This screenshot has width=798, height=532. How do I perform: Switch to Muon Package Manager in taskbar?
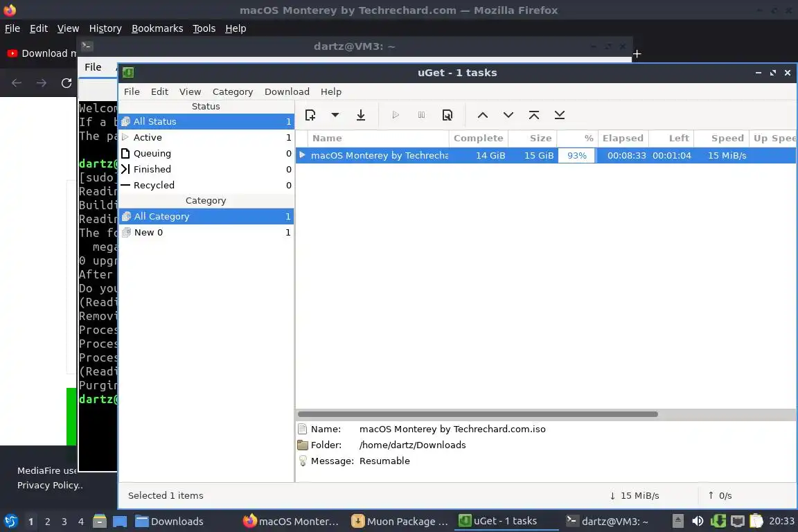tap(400, 522)
